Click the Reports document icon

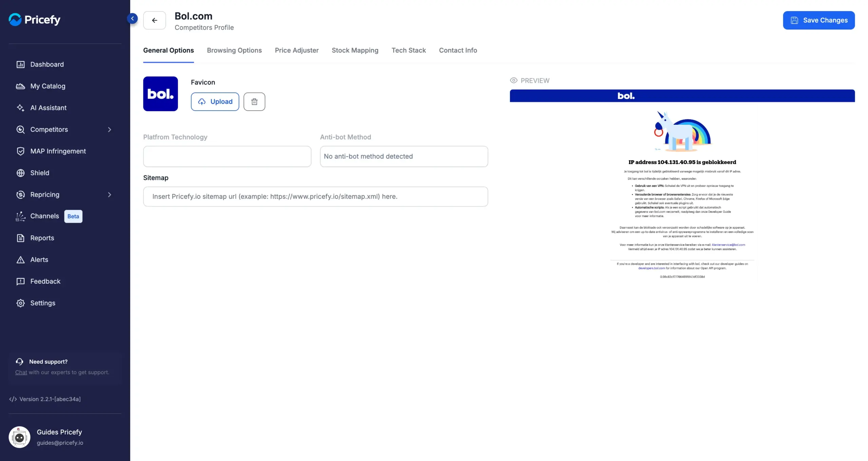click(21, 238)
